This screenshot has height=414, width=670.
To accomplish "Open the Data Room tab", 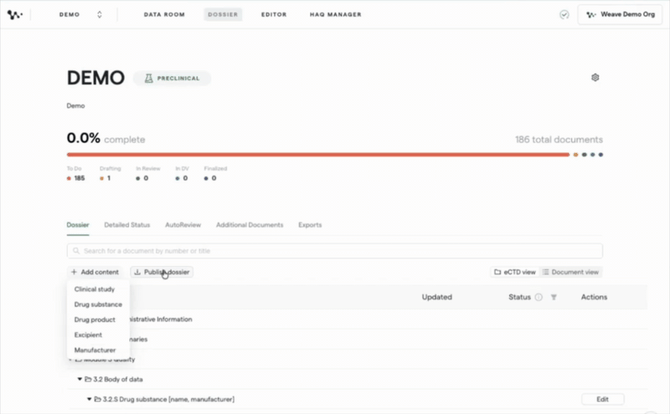I will pos(164,15).
